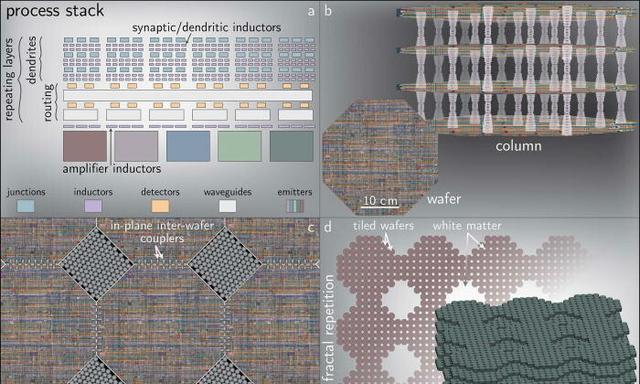The height and width of the screenshot is (384, 640).
Task: Click the reddish-brown emitter block
Action: (x=85, y=146)
